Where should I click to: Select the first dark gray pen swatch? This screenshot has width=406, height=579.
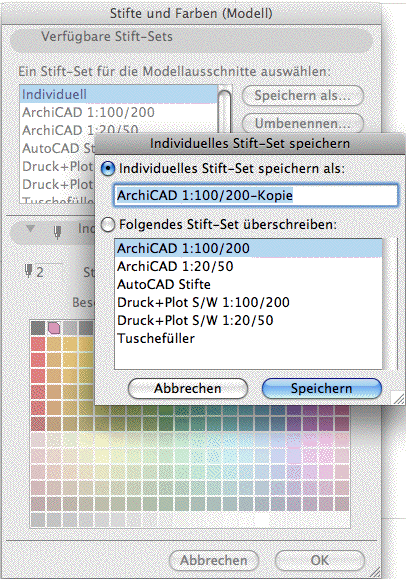click(x=38, y=328)
